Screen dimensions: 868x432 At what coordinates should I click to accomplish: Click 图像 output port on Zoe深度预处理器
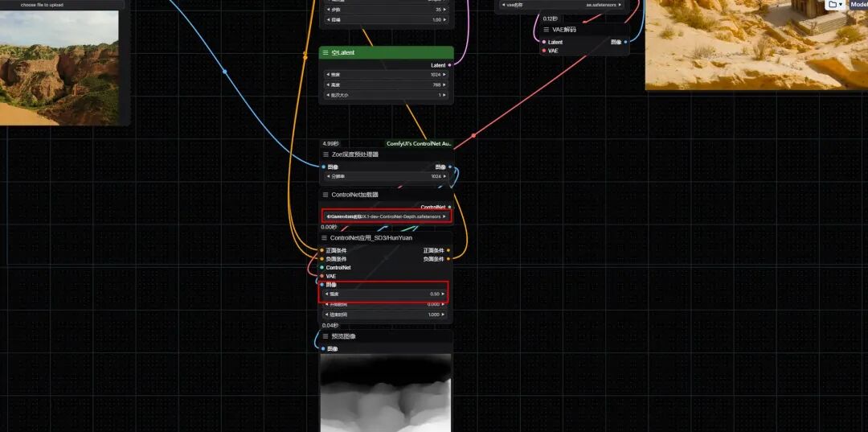pyautogui.click(x=449, y=167)
